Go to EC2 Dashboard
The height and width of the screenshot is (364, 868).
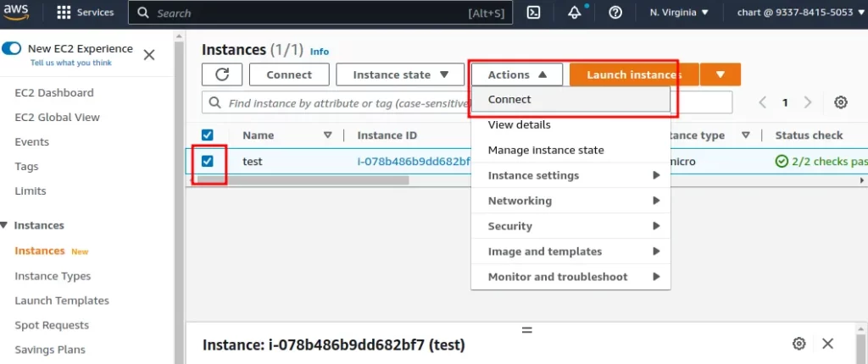tap(54, 93)
